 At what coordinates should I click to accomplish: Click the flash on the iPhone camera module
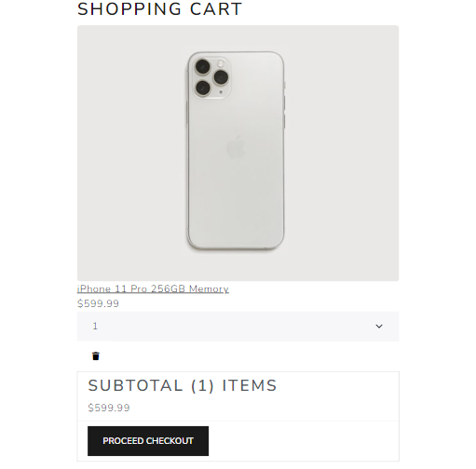(x=221, y=63)
